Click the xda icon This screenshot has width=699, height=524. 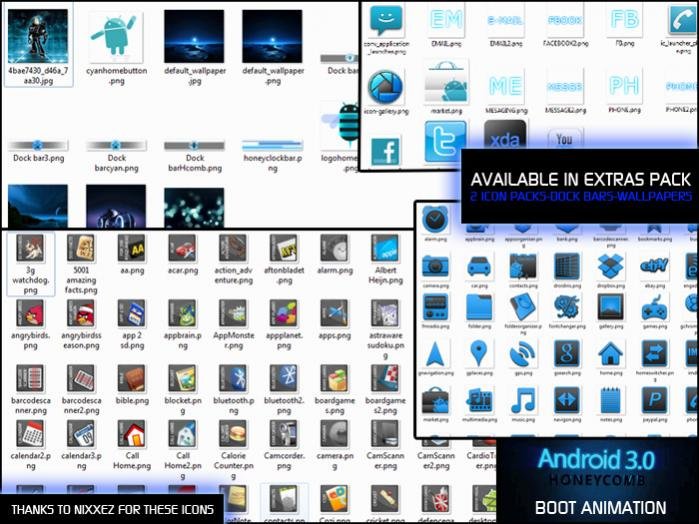point(505,135)
